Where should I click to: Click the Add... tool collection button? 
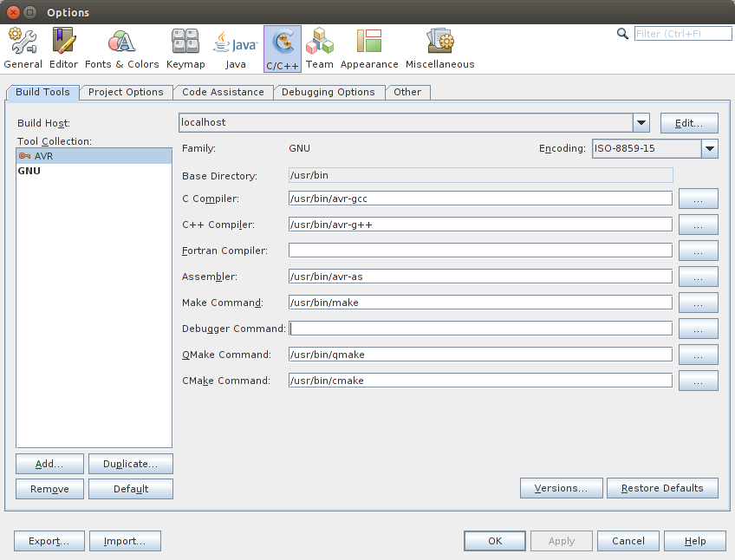coord(49,464)
